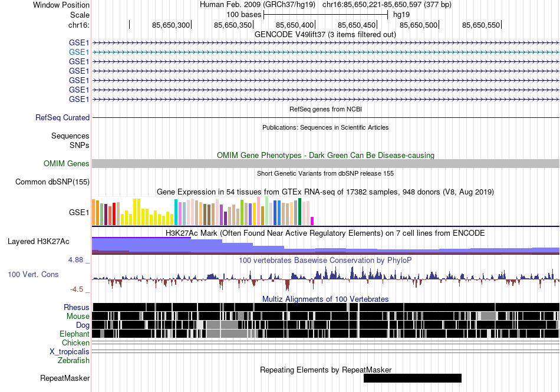Click the 85,650,300 ruler coordinate

pyautogui.click(x=171, y=25)
